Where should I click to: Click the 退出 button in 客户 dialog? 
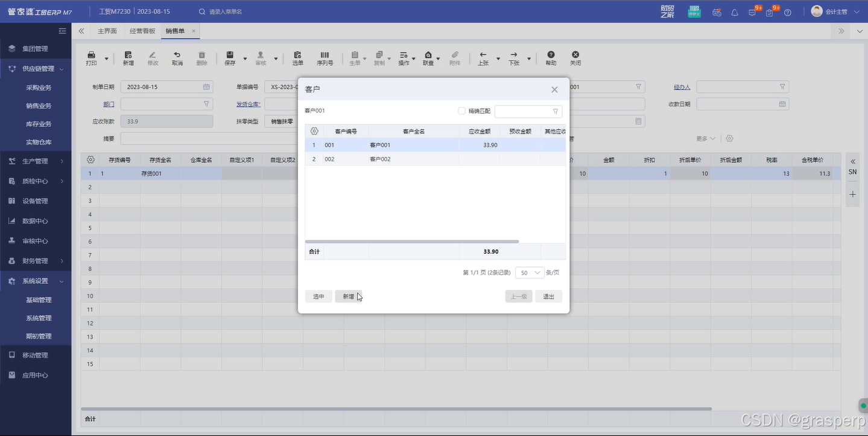pos(548,297)
